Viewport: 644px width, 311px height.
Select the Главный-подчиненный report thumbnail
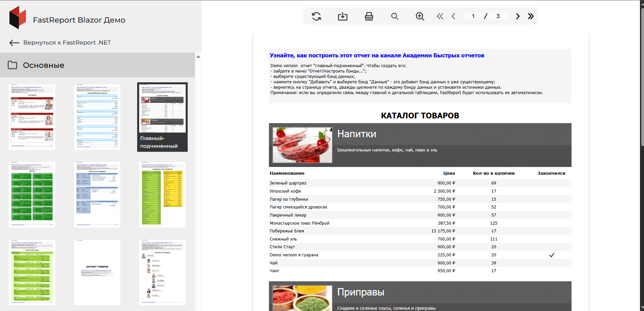(x=162, y=117)
